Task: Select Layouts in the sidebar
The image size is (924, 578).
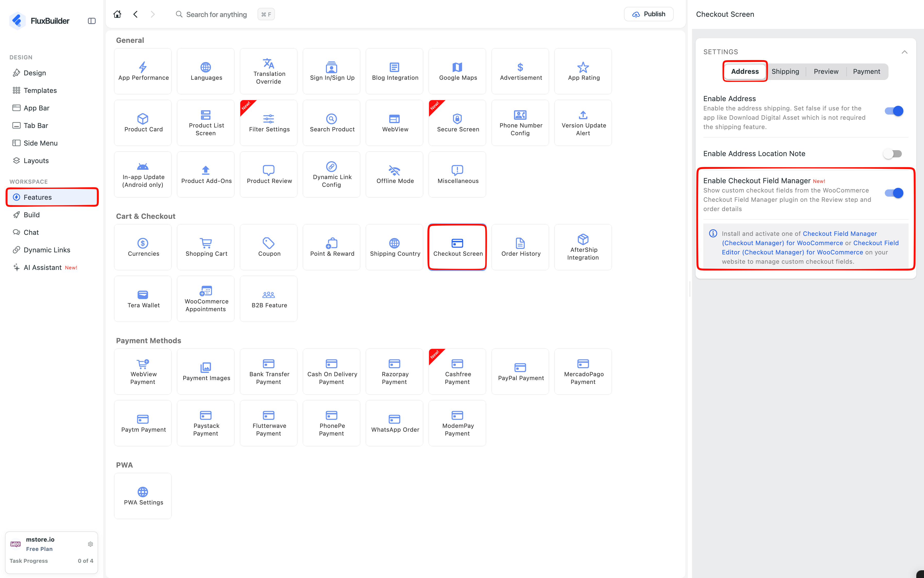Action: point(52,160)
